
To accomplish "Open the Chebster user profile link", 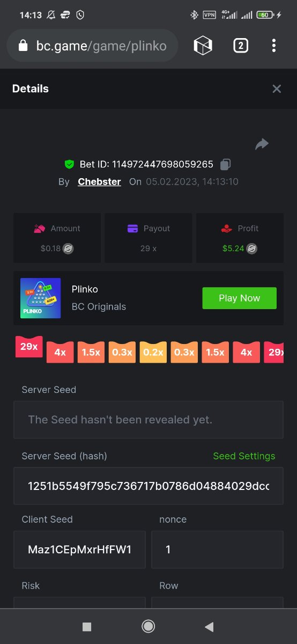I will (99, 182).
